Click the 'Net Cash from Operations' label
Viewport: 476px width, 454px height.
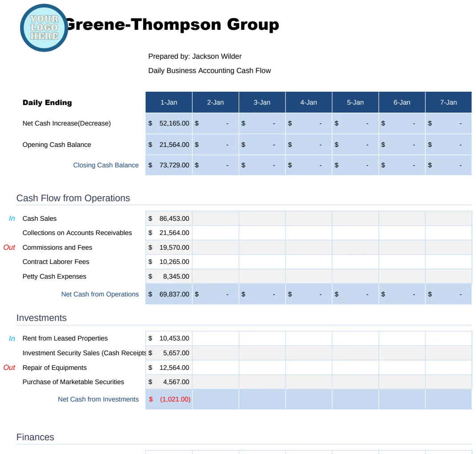100,294
